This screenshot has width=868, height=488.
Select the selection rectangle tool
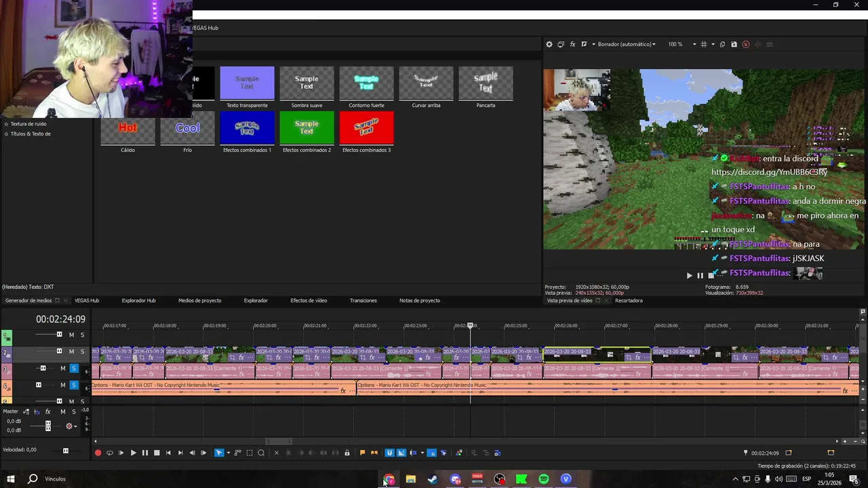pyautogui.click(x=250, y=453)
